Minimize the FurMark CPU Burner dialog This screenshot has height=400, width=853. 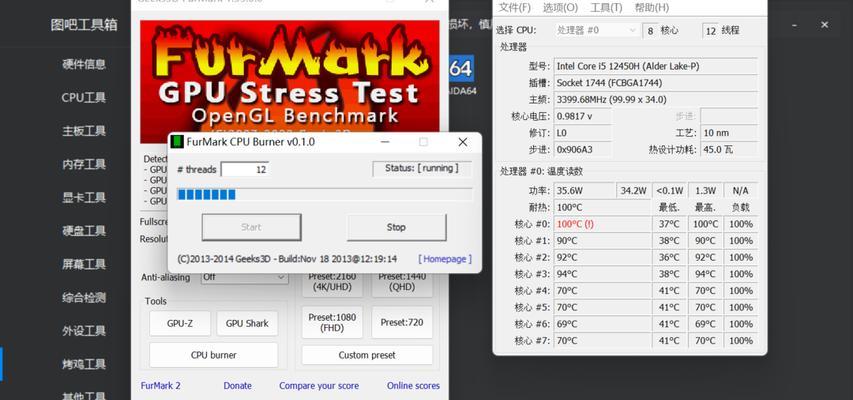click(385, 142)
